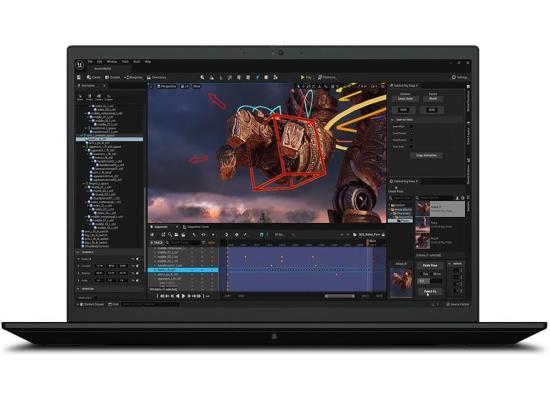This screenshot has width=550, height=400.
Task: Switch to the Sequencer Curves tab
Action: click(197, 227)
